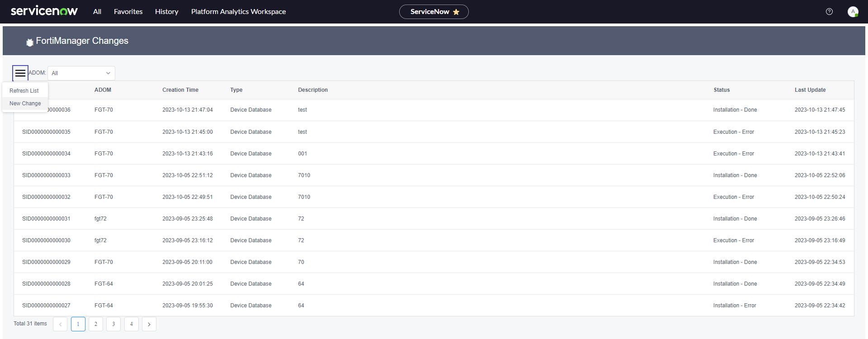Viewport: 868px width, 339px height.
Task: Click the Type column header
Action: [x=236, y=90]
